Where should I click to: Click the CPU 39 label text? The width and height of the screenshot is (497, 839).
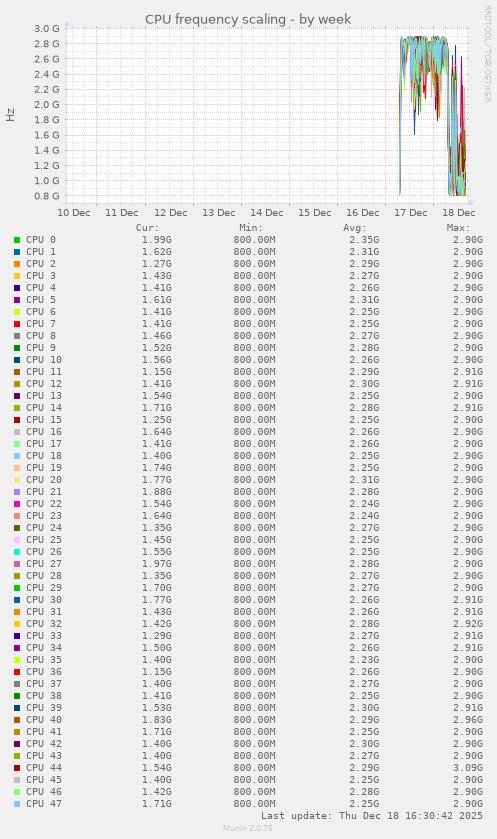[44, 707]
